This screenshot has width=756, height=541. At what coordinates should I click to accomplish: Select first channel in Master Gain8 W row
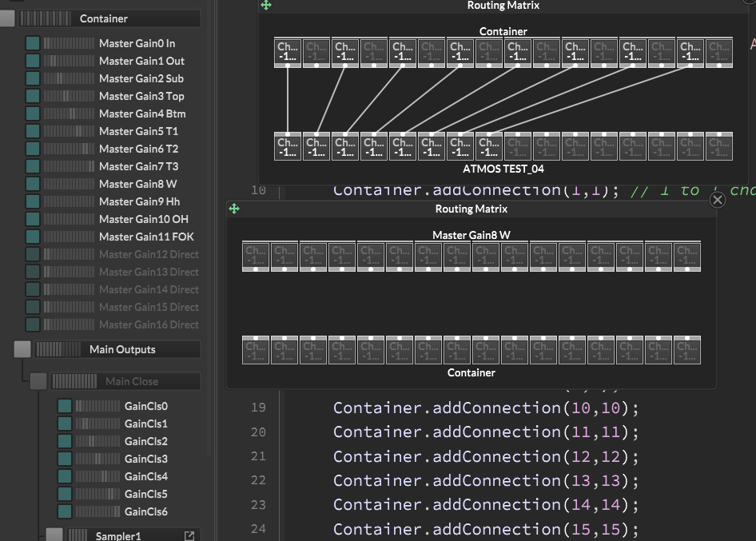[256, 256]
